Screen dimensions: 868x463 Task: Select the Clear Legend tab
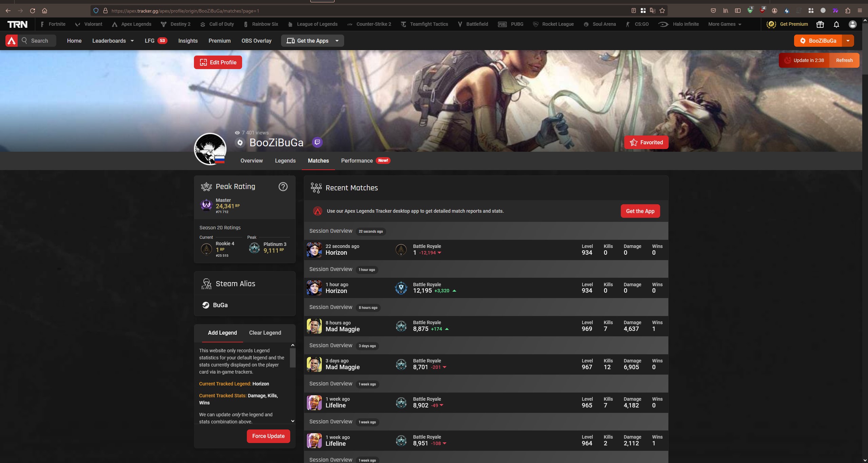point(265,333)
